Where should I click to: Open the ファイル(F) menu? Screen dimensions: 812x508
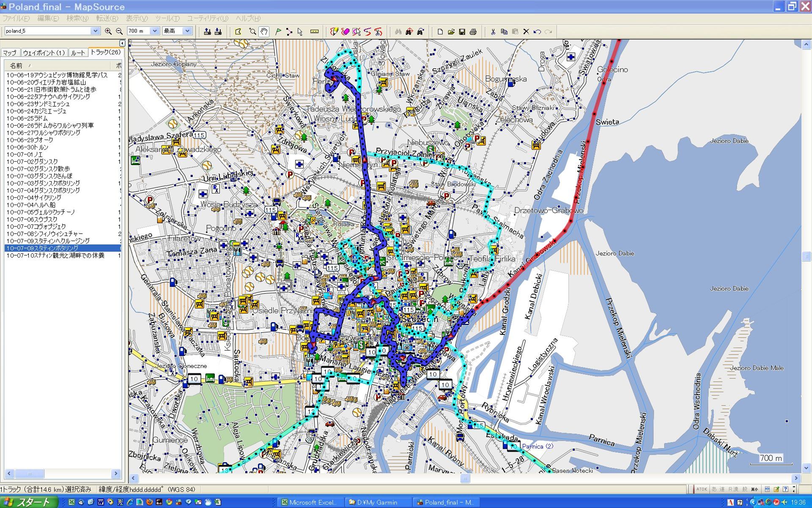(16, 18)
